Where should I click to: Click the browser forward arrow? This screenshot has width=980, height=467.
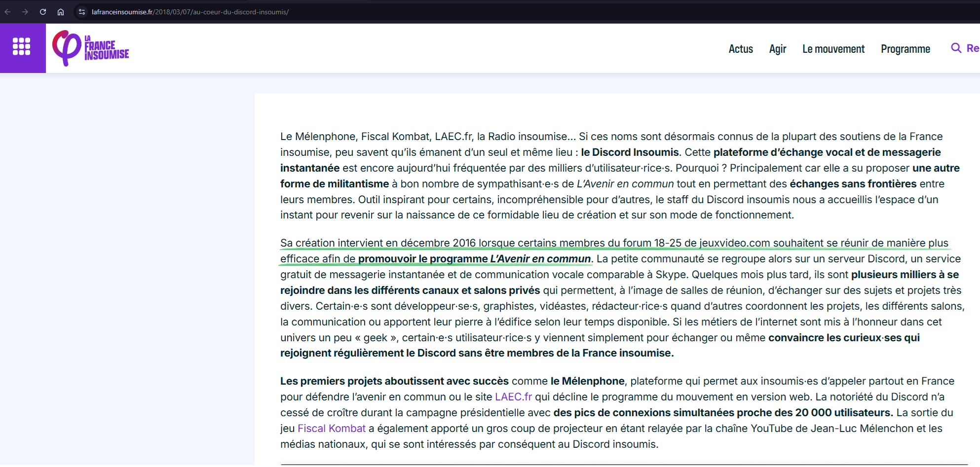[25, 12]
